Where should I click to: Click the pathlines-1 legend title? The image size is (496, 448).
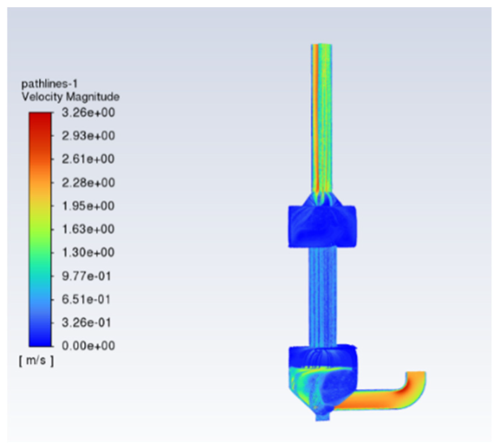pos(49,84)
